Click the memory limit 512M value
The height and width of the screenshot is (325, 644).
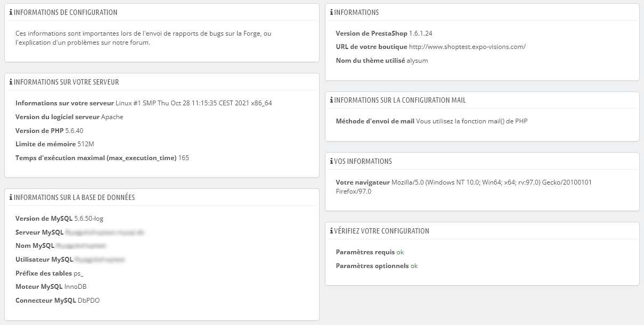tap(86, 144)
